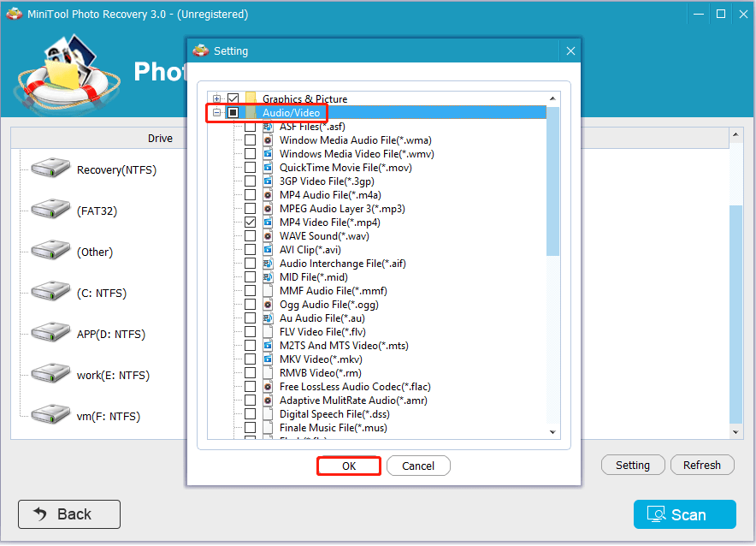Viewport: 756px width, 546px height.
Task: Select the (Other) drive icon
Action: pyautogui.click(x=50, y=250)
